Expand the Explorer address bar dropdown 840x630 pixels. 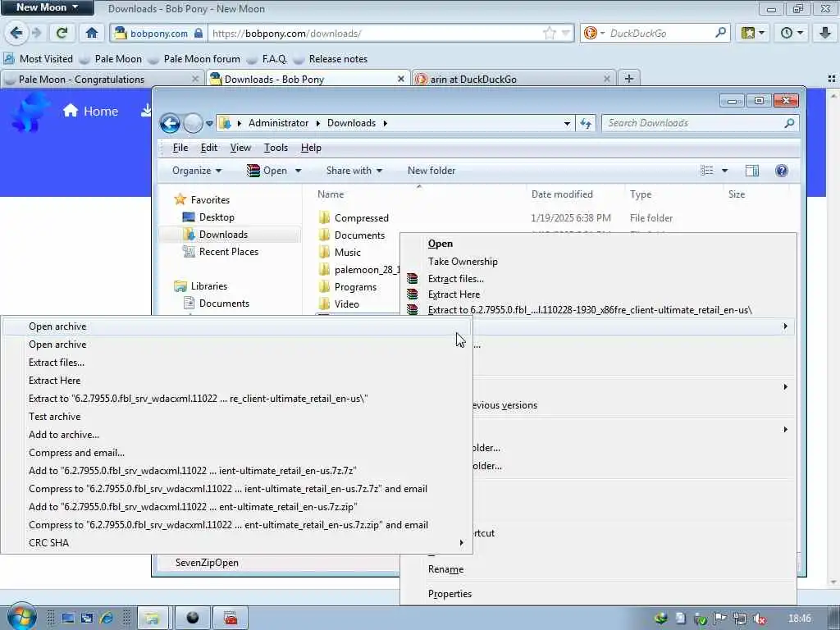pyautogui.click(x=567, y=123)
